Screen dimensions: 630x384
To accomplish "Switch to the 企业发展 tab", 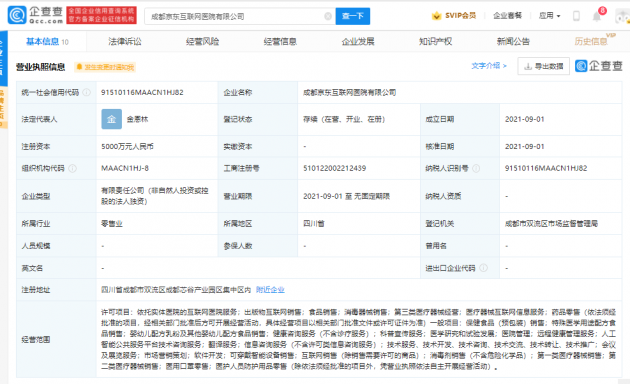I will [358, 41].
